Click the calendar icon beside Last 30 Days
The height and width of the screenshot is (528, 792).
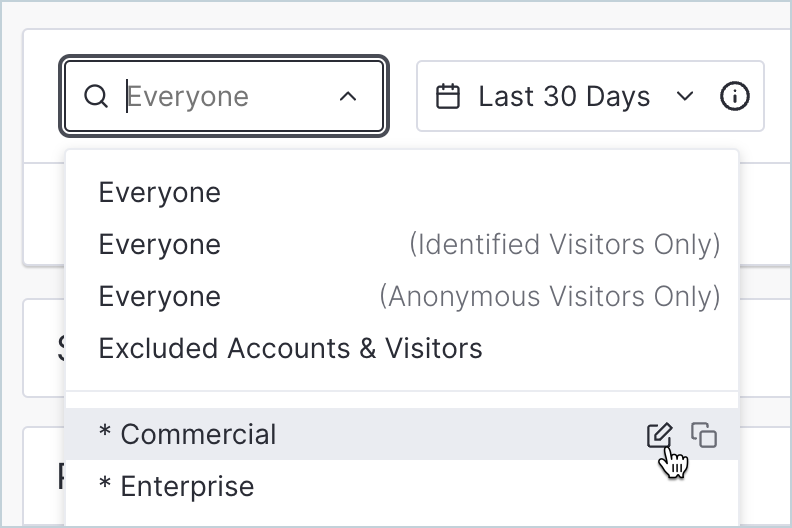(x=448, y=96)
